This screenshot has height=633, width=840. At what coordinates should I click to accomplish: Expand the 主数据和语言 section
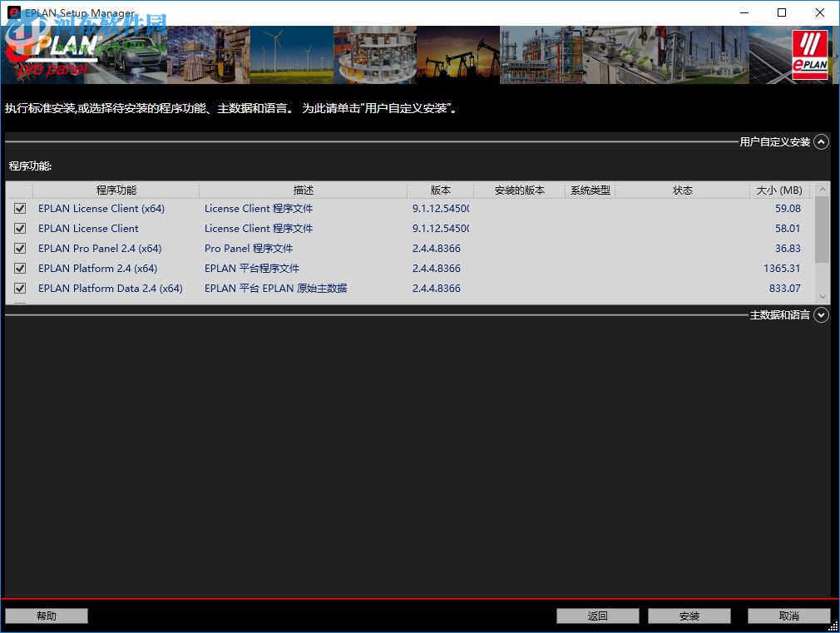tap(822, 314)
